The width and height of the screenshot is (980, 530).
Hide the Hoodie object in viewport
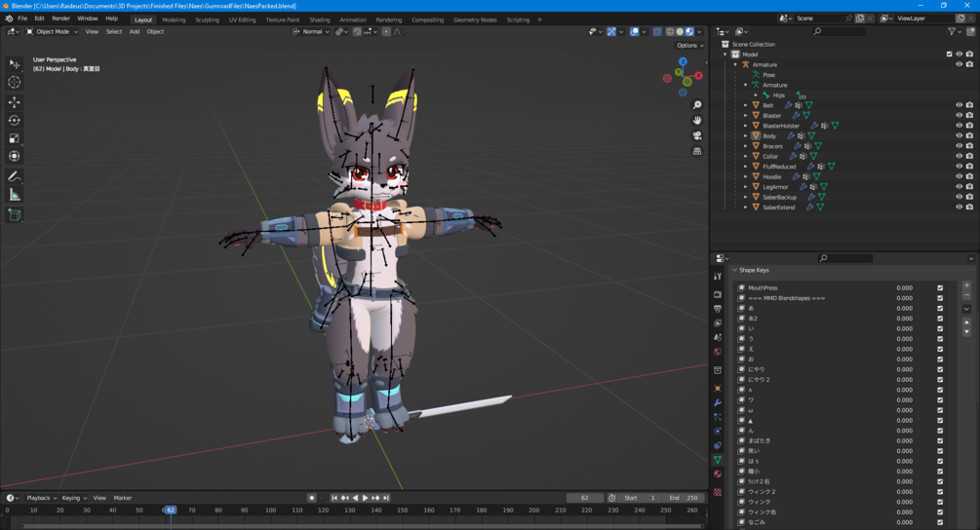(x=959, y=176)
